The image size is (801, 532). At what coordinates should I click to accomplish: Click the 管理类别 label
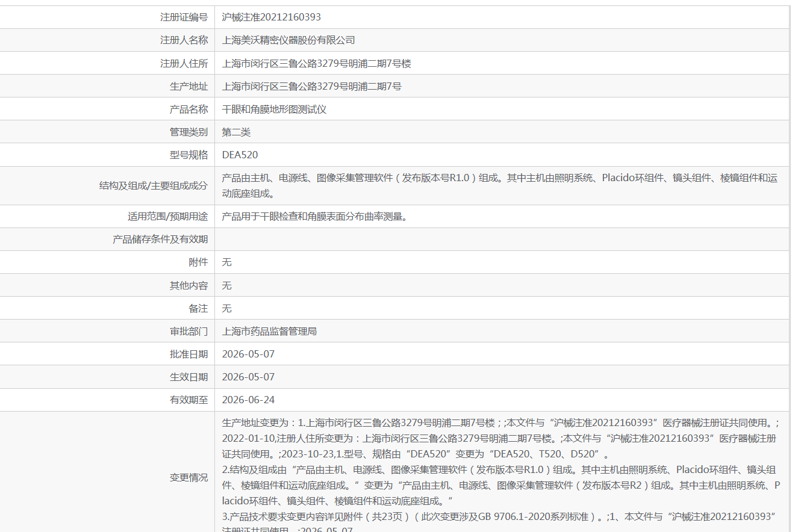[189, 132]
